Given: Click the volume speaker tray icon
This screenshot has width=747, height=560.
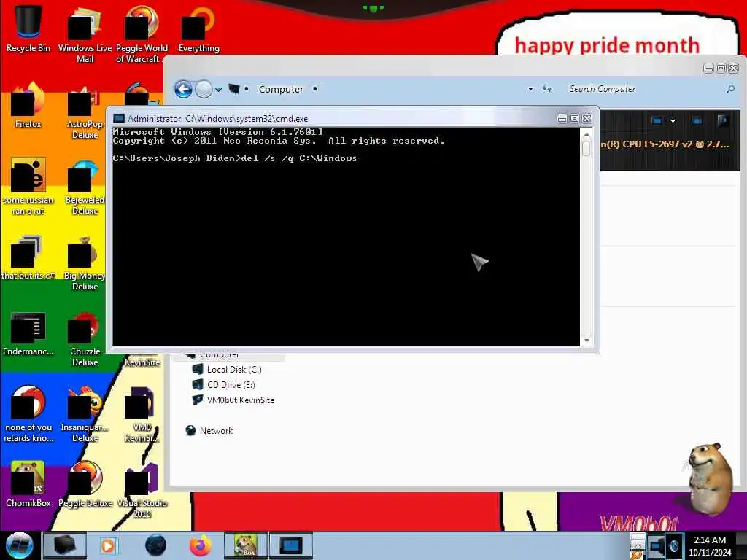Looking at the screenshot, I should [673, 545].
